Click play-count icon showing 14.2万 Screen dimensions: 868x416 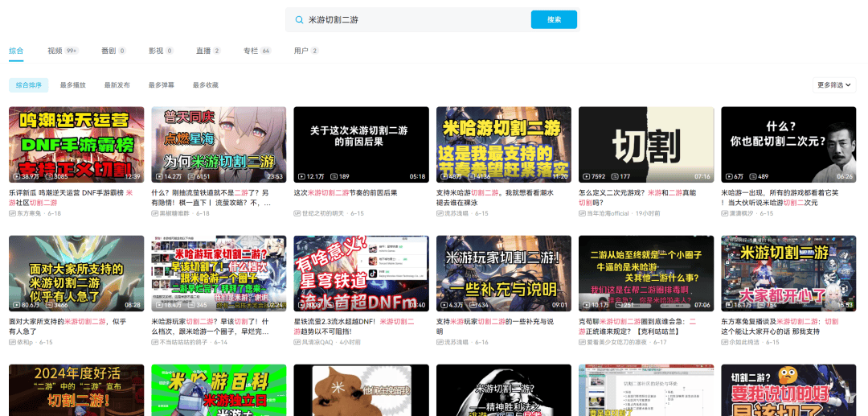(159, 177)
